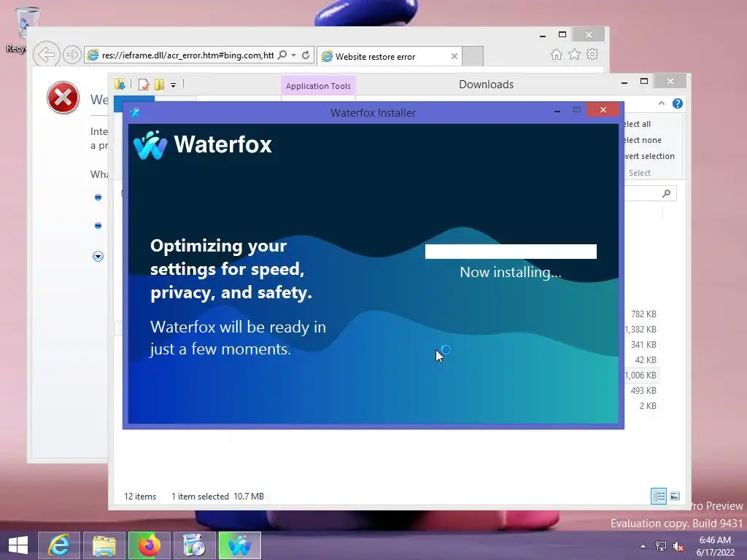Click the network icon in system tray

pyautogui.click(x=661, y=546)
